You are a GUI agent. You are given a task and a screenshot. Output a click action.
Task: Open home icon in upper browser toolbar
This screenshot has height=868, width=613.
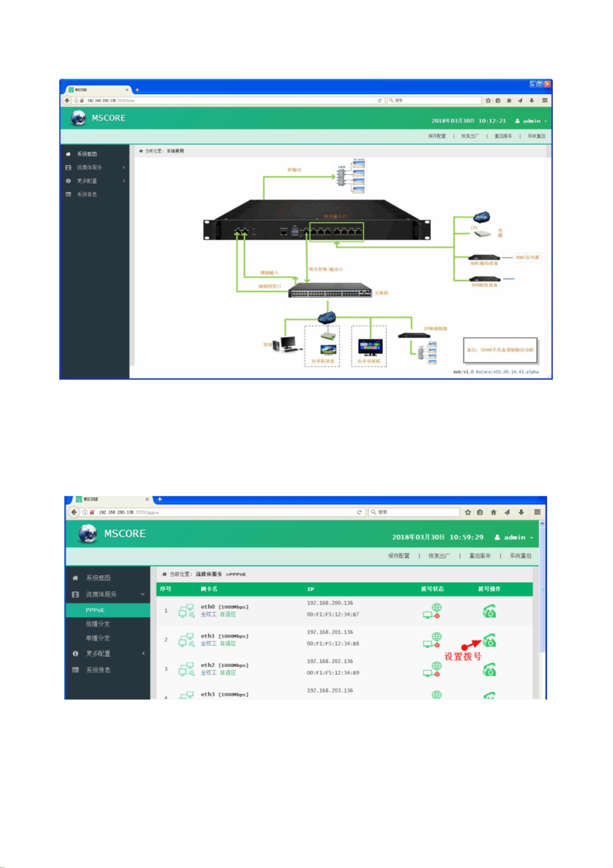pos(509,101)
